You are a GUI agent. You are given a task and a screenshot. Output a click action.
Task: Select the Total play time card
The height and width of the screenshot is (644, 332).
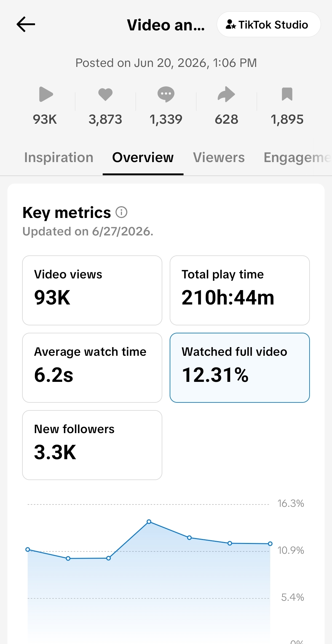click(x=240, y=290)
